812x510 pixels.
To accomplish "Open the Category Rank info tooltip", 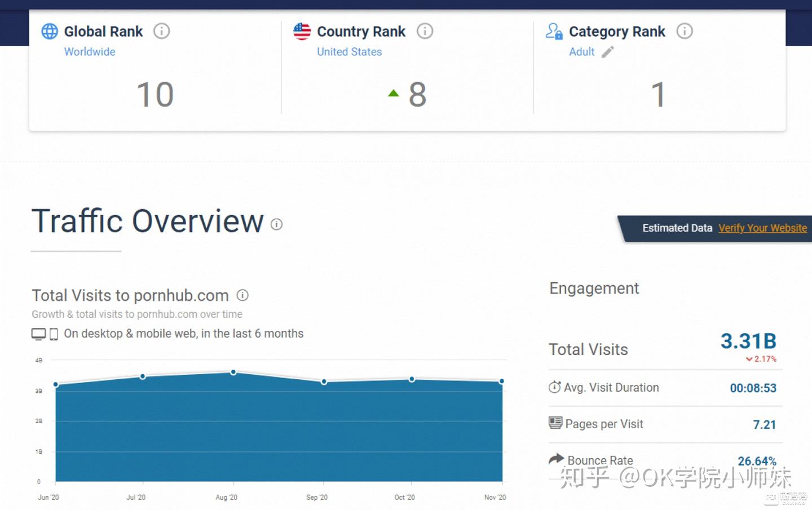I will pyautogui.click(x=685, y=31).
